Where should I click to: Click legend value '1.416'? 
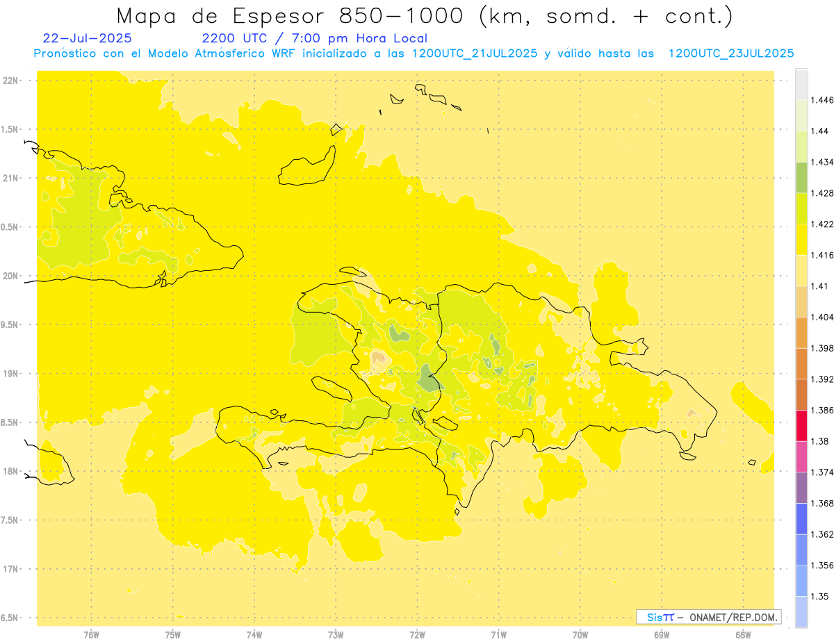[822, 255]
